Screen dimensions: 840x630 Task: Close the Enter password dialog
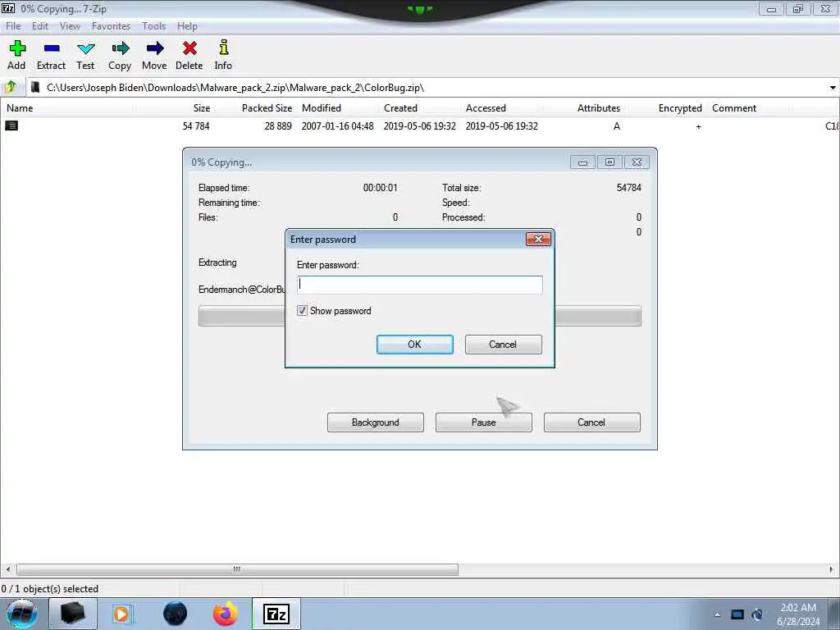(x=538, y=239)
